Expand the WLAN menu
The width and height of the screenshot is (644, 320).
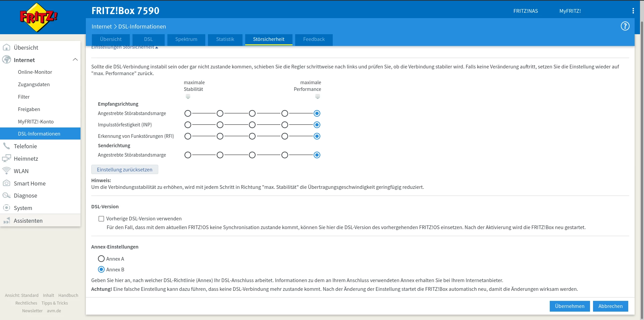pos(40,171)
